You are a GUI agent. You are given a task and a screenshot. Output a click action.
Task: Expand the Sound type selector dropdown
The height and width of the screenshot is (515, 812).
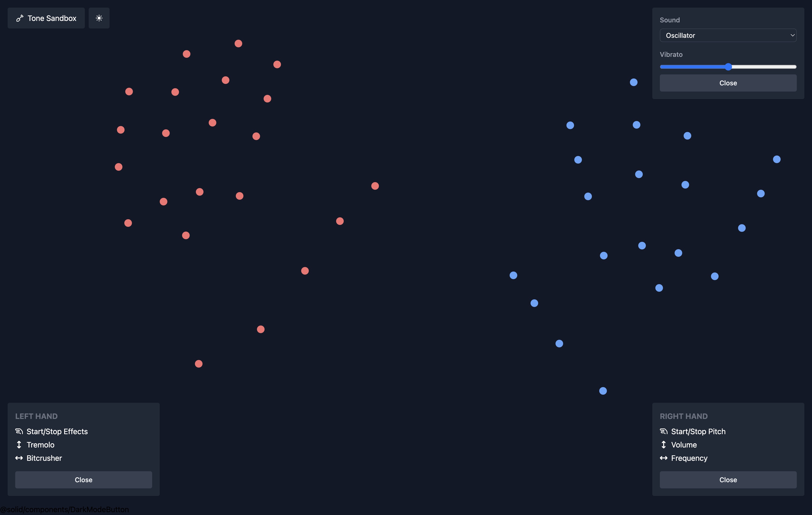(728, 34)
